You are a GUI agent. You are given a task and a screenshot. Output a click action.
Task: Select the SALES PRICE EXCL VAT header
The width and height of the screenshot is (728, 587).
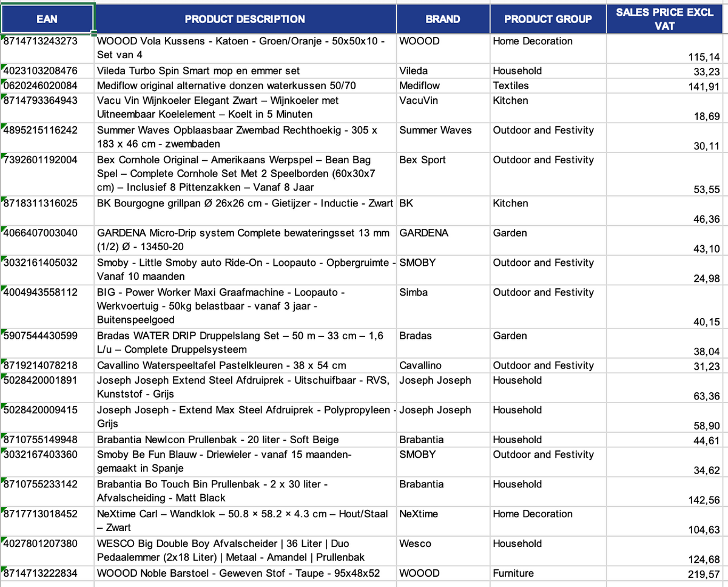pos(665,19)
